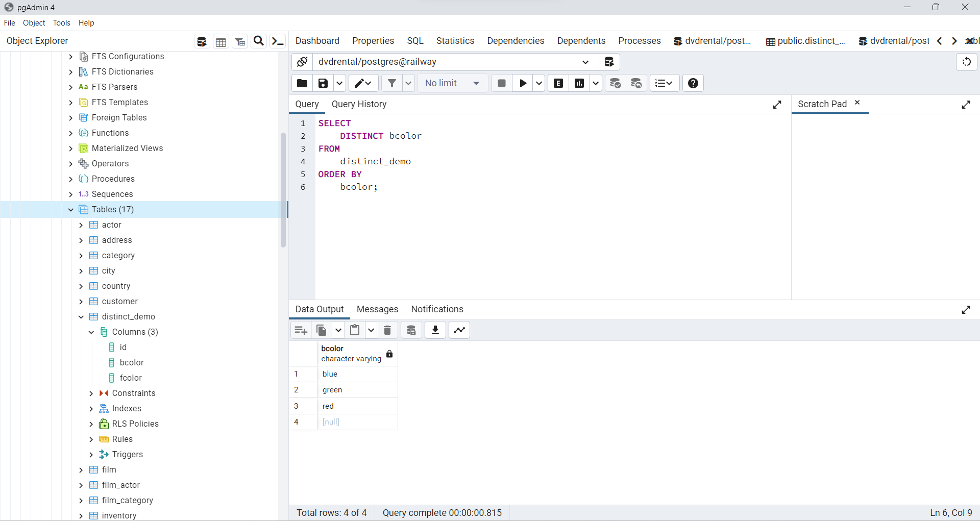
Task: Click the View Data table icon in Object Explorer
Action: tap(221, 41)
